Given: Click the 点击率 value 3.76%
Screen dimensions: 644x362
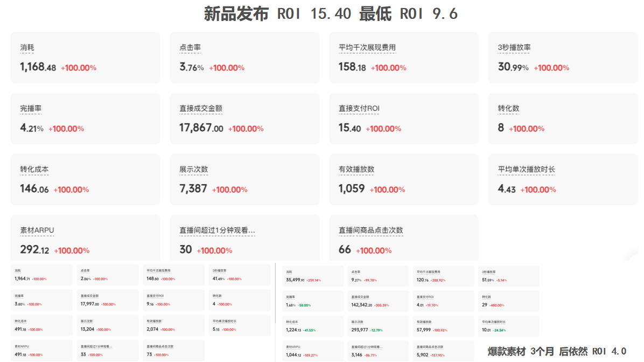Looking at the screenshot, I should click(x=191, y=67).
